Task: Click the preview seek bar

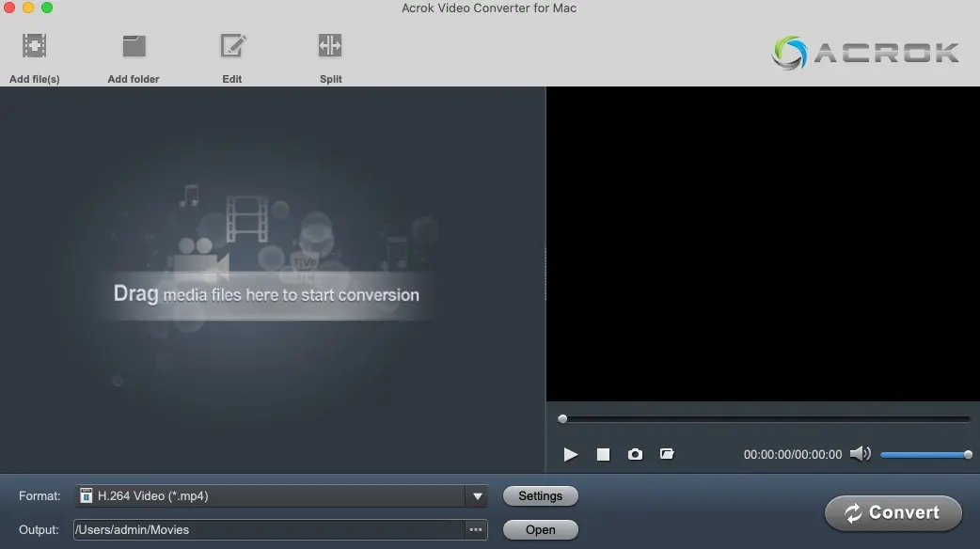Action: pos(765,419)
